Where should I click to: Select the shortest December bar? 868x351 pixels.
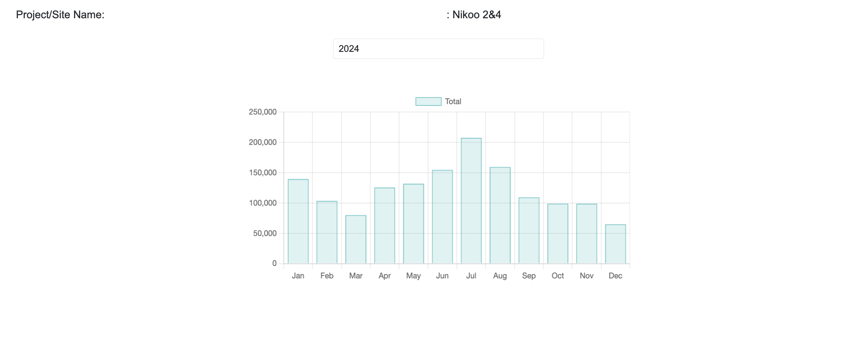click(615, 244)
